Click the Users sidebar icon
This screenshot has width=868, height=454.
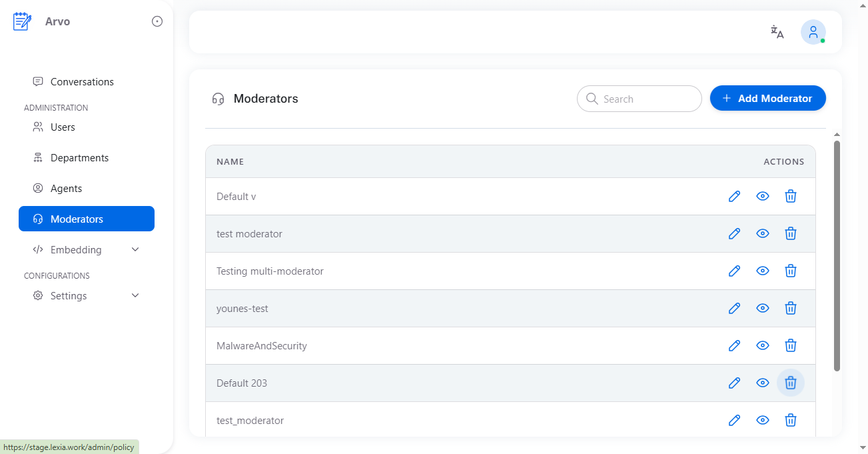37,127
